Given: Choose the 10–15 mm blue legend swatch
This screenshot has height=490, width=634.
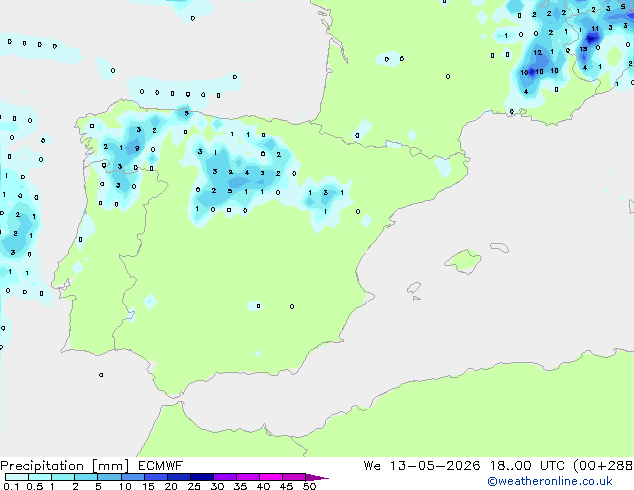Looking at the screenshot, I should point(132,477).
